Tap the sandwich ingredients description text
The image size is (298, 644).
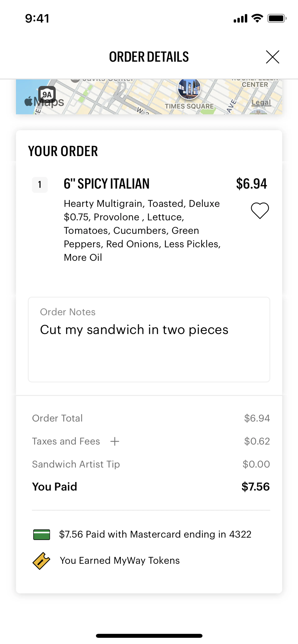coord(142,230)
